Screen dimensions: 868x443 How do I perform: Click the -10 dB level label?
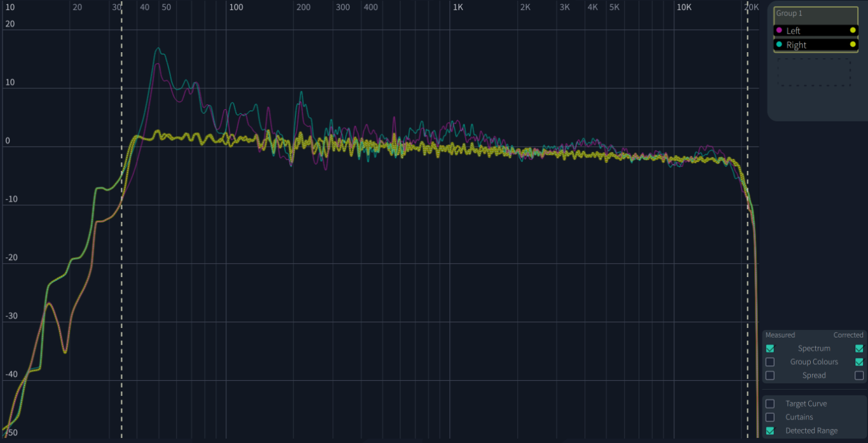(x=11, y=199)
